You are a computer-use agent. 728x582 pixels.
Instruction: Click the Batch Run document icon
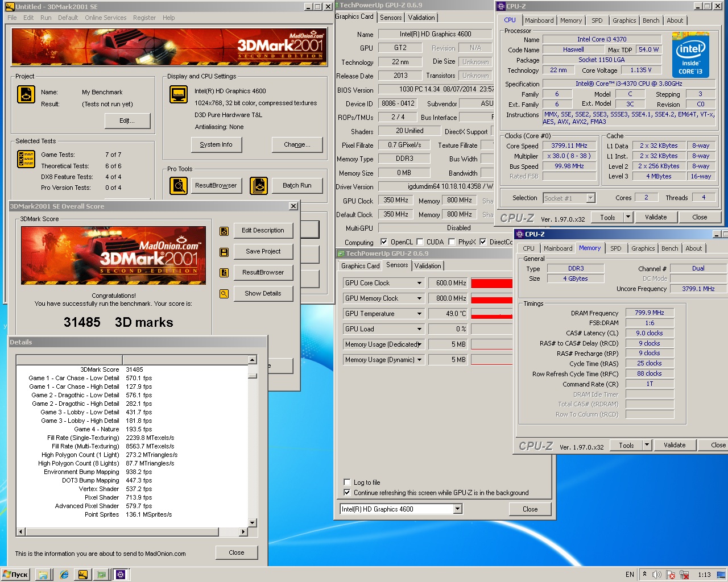coord(259,185)
